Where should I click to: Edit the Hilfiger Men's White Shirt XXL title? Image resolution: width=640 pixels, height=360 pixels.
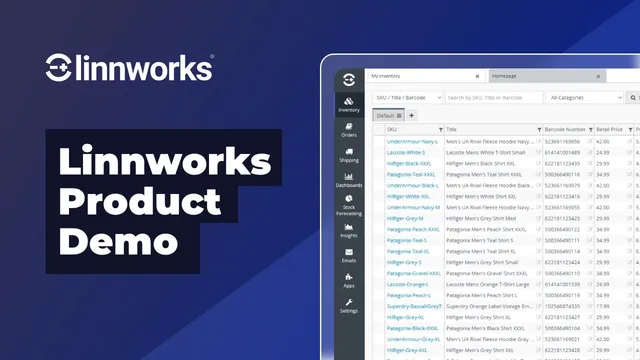538,196
